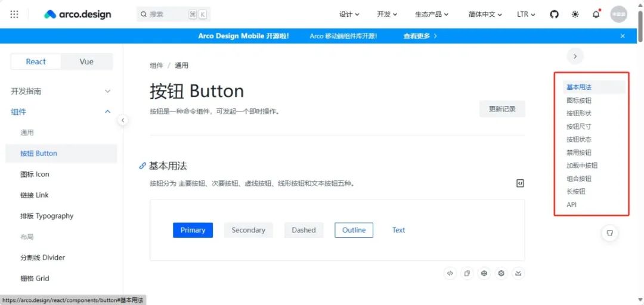Click the anchor link icon beside 基本用法
644x305 pixels.
click(143, 166)
